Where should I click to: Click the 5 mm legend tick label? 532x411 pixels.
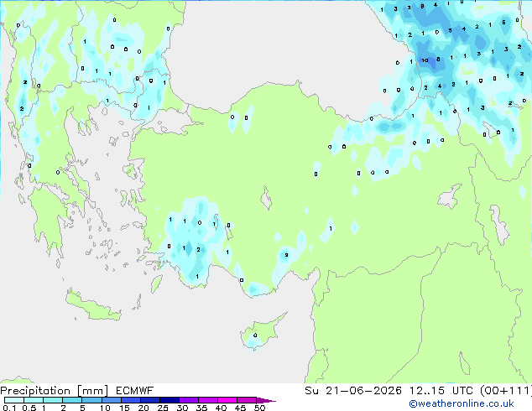(x=82, y=408)
